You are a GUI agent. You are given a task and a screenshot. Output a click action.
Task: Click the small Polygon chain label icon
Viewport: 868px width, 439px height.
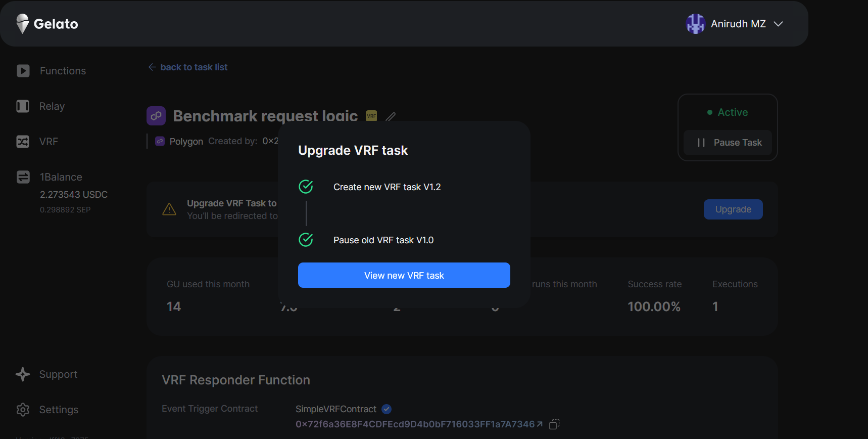pyautogui.click(x=160, y=141)
